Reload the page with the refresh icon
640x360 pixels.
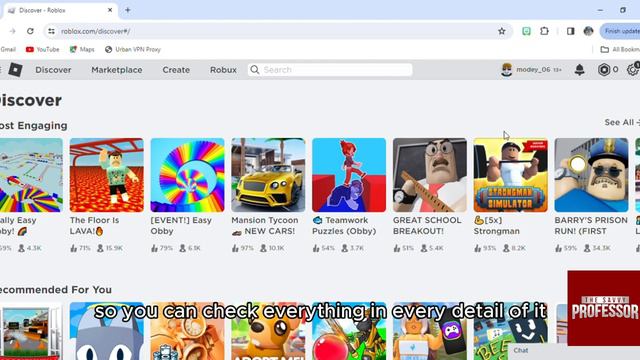coord(30,31)
